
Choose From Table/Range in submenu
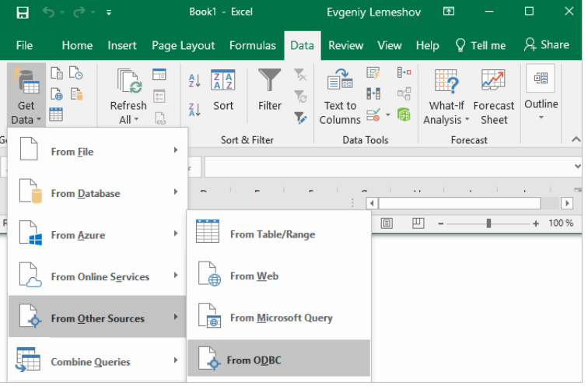279,234
